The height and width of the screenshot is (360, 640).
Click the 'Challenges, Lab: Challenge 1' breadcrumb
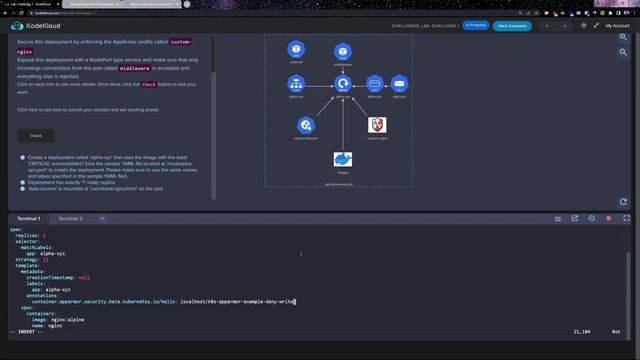(425, 26)
